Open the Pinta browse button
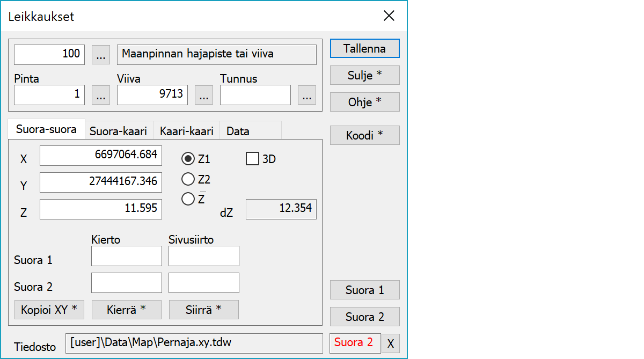The width and height of the screenshot is (644, 359). pyautogui.click(x=101, y=95)
